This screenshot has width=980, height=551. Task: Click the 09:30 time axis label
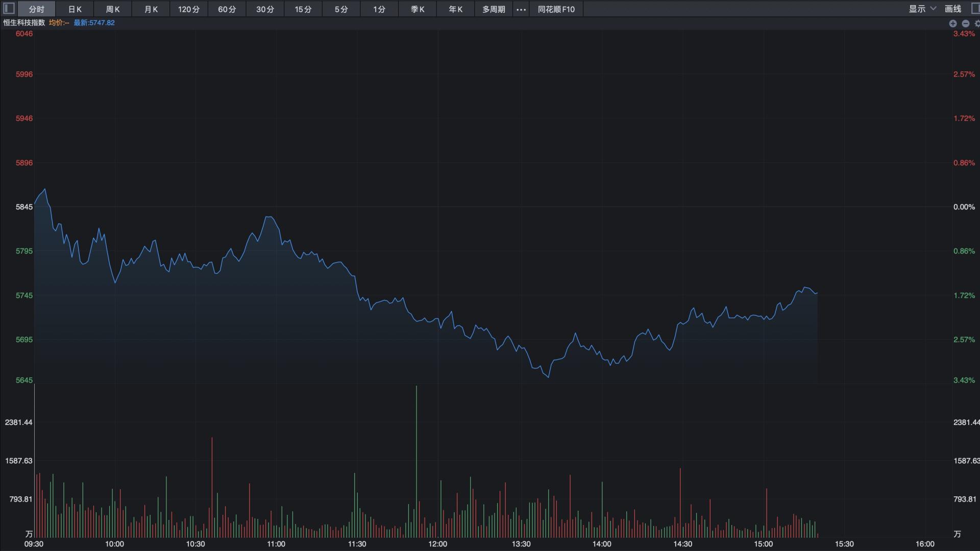tap(34, 544)
